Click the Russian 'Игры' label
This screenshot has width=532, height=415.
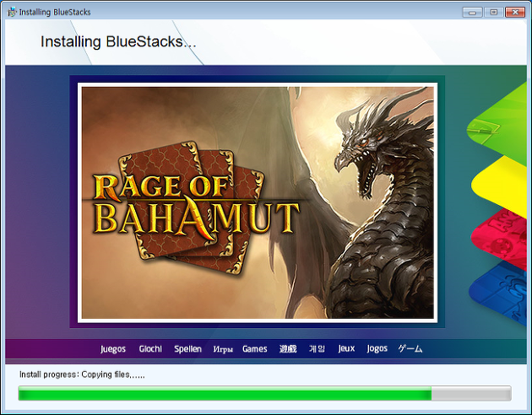point(223,349)
